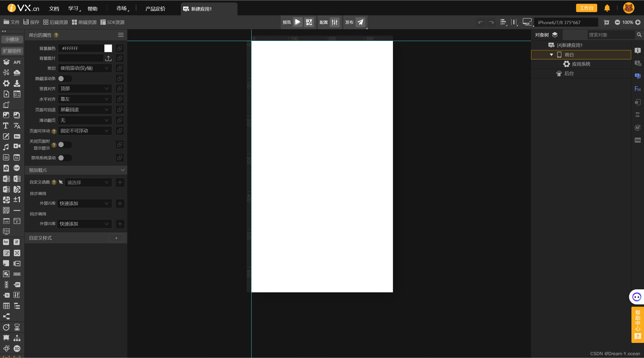Click the 工作台 button

[x=586, y=8]
